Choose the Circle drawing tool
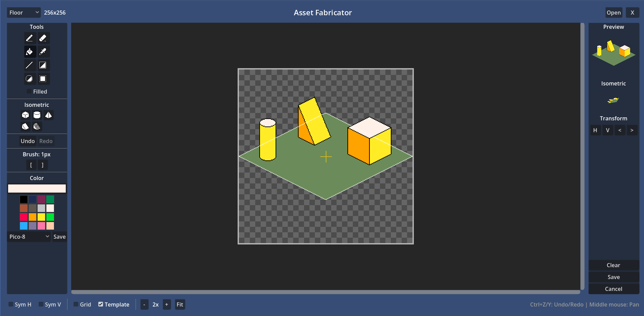 (x=30, y=79)
